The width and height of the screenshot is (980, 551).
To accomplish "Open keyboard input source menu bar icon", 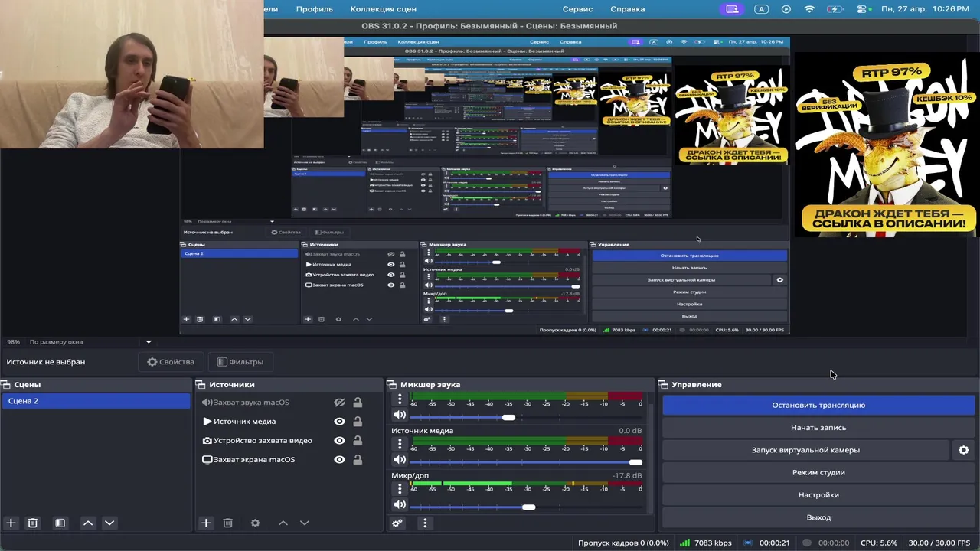I will (761, 9).
